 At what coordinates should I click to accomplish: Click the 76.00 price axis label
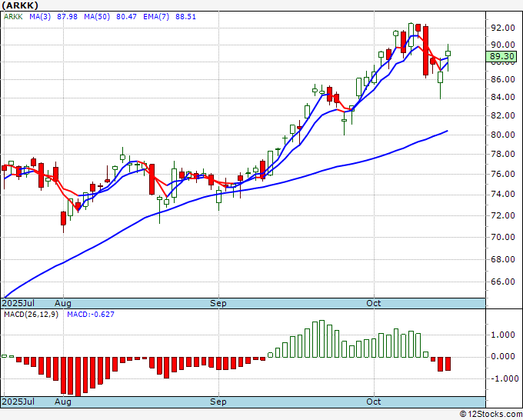pos(503,174)
